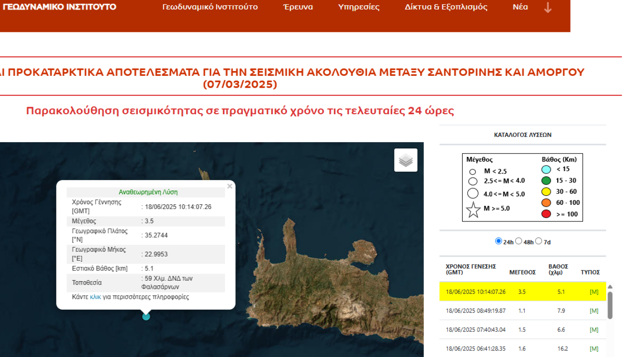The image size is (644, 357).
Task: Click the Αναθεωρημένη Λύση popup title
Action: pos(148,192)
